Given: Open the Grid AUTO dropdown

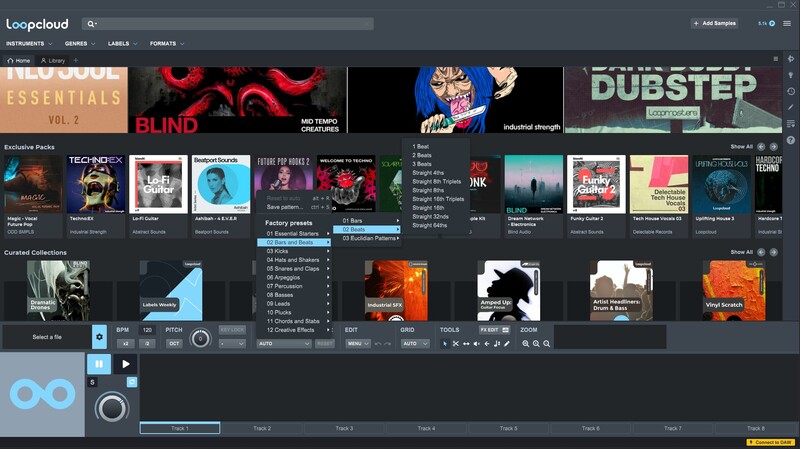Looking at the screenshot, I should click(x=415, y=343).
